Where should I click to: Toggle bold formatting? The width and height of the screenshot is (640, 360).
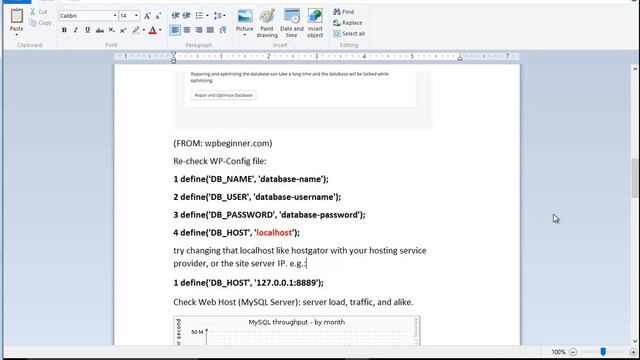[x=64, y=30]
